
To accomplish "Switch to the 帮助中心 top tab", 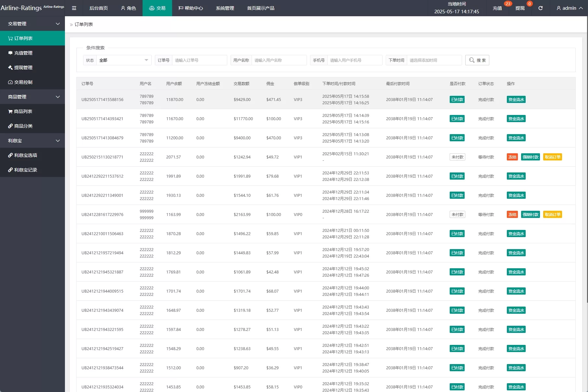I will click(191, 8).
